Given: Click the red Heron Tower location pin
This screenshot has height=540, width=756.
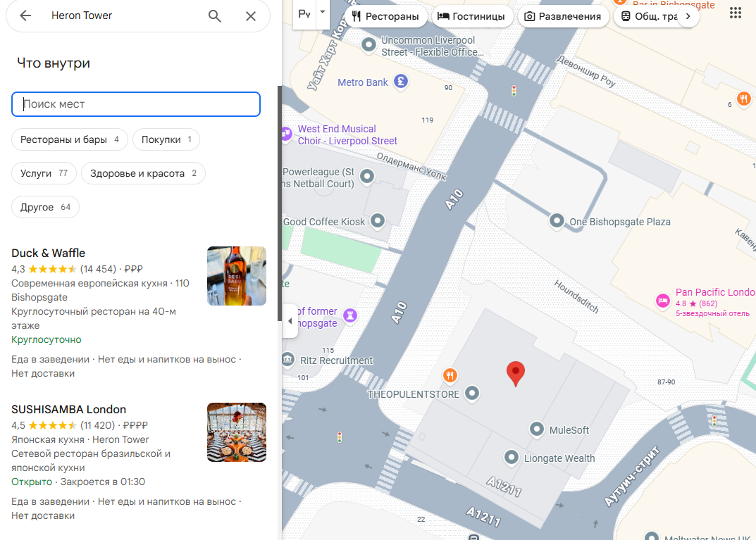Looking at the screenshot, I should [516, 374].
